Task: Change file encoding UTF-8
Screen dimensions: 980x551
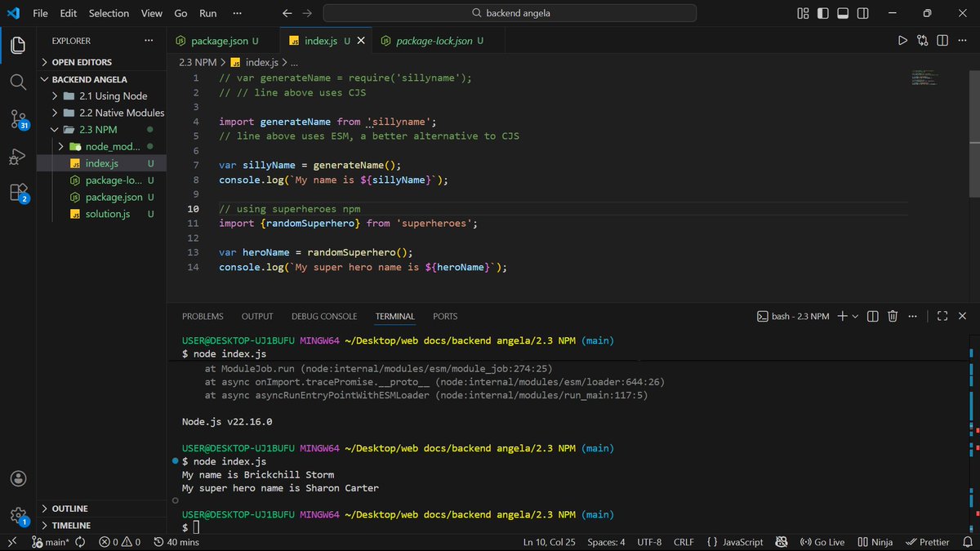Action: click(x=649, y=542)
